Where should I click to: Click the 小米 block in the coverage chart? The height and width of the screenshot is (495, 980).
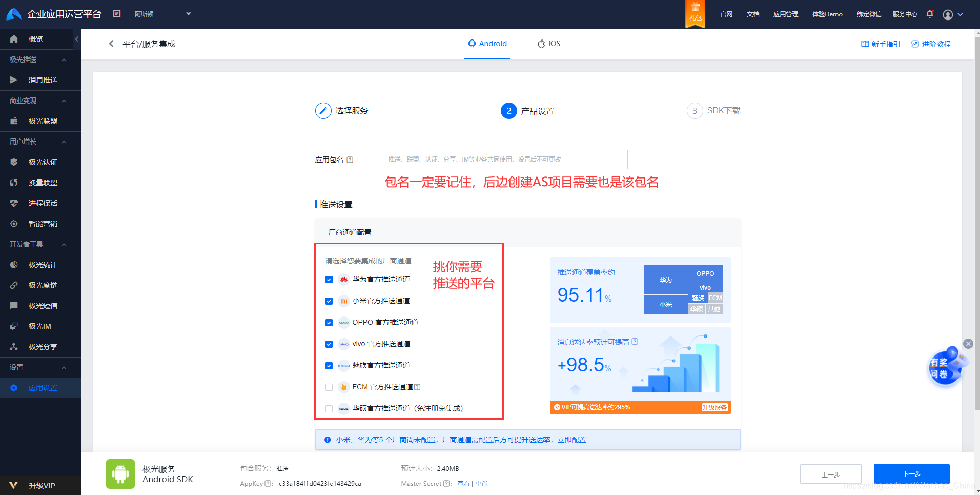coord(666,305)
